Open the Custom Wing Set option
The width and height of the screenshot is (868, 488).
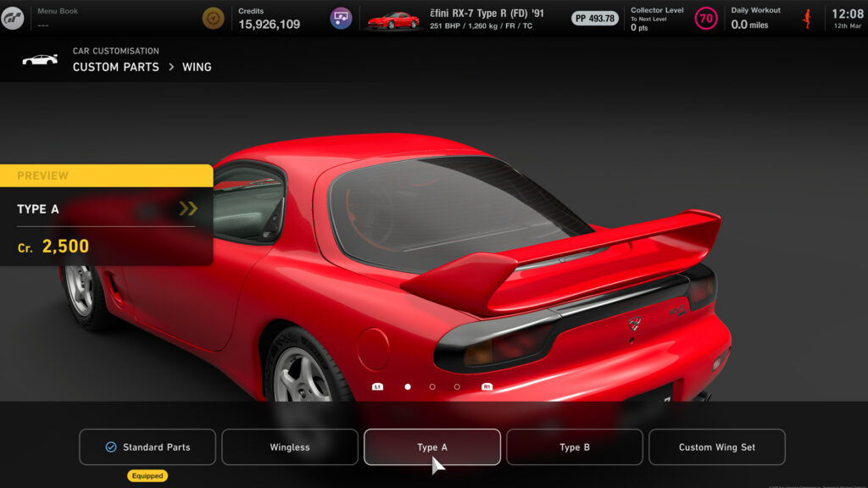tap(717, 447)
